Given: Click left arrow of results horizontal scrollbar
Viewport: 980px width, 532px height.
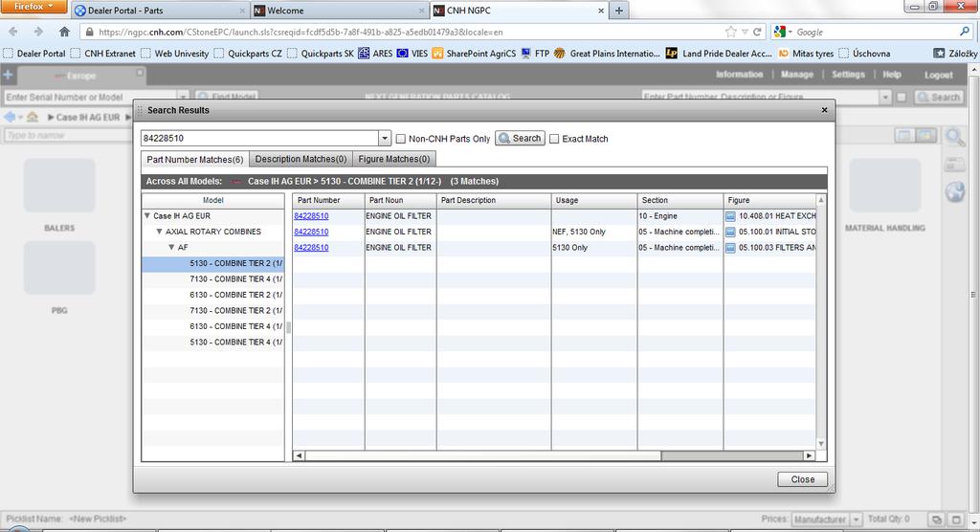Looking at the screenshot, I should point(299,455).
